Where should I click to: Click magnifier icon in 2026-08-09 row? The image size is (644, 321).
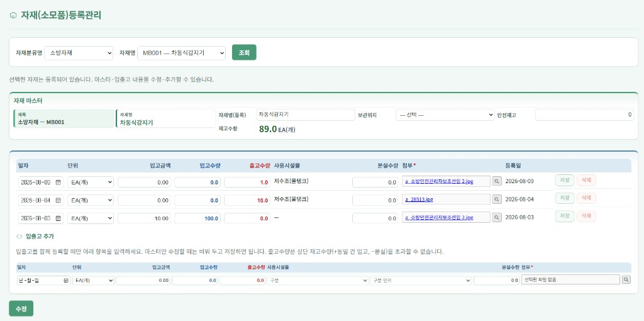tap(497, 182)
